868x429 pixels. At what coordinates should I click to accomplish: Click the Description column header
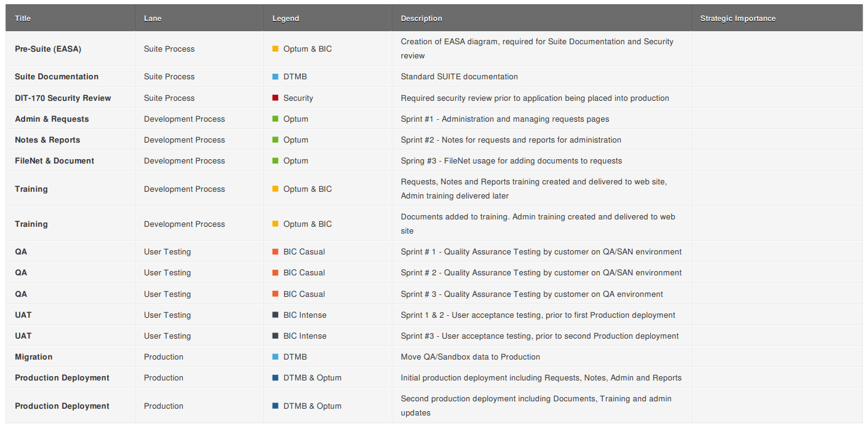pos(541,18)
